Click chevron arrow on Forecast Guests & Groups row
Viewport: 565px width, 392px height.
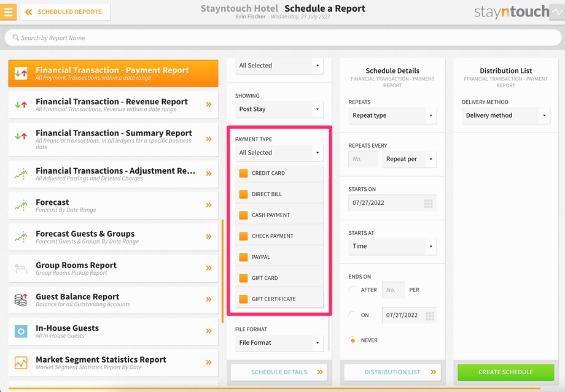click(x=209, y=237)
